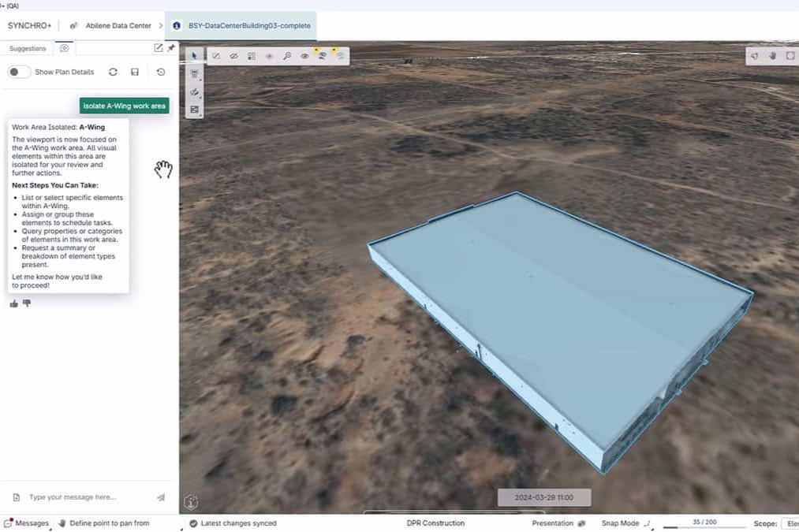Switch to the Suggestions tab
The image size is (799, 532).
coord(28,48)
